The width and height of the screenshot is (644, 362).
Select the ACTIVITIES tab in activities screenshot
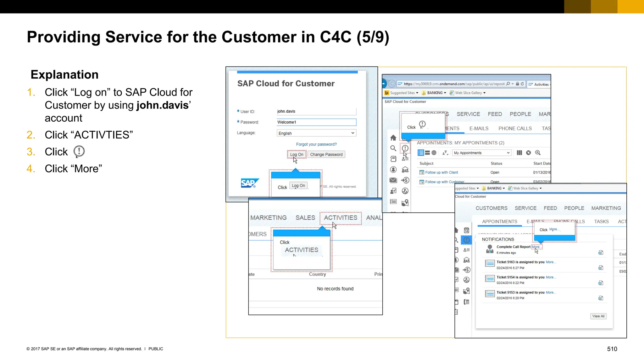(341, 218)
